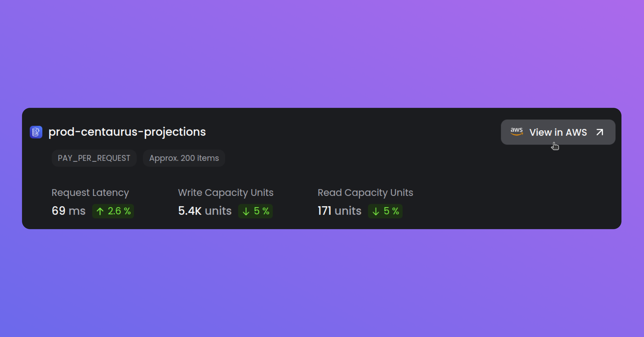This screenshot has height=337, width=644.
Task: Click the down arrow in read capacity badge
Action: pos(376,211)
